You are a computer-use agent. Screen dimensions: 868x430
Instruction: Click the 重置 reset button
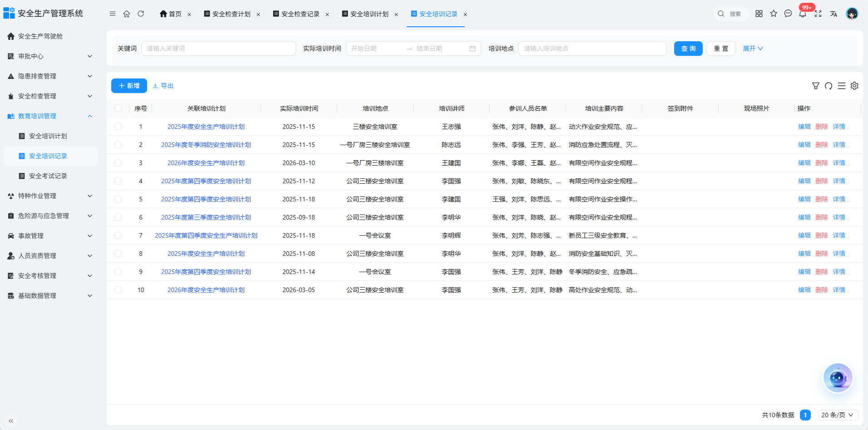pyautogui.click(x=721, y=49)
